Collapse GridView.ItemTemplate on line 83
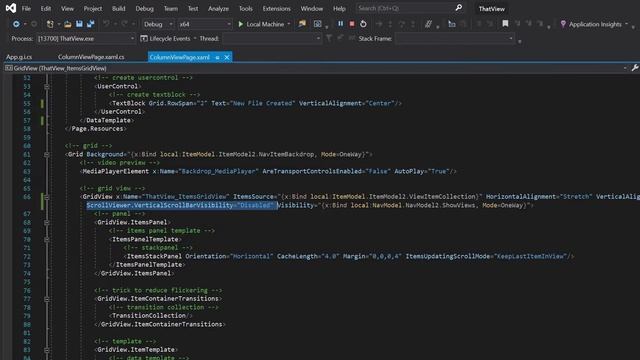Screen dimensions: 640x360 pyautogui.click(x=47, y=350)
